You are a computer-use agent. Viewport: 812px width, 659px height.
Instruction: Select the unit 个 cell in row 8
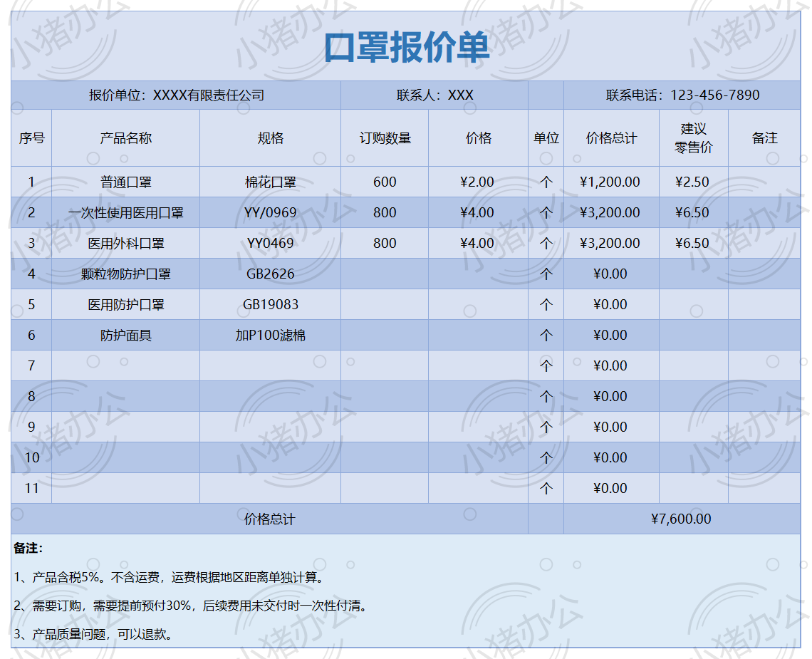546,396
